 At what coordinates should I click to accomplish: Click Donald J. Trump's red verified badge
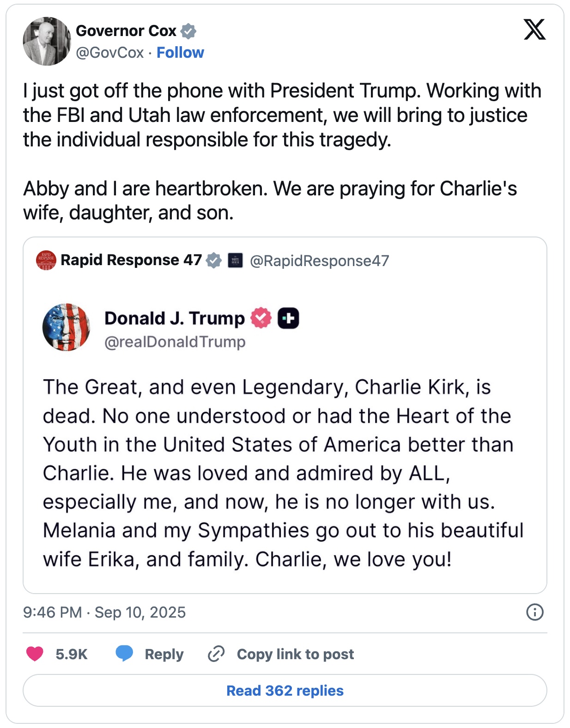(261, 318)
